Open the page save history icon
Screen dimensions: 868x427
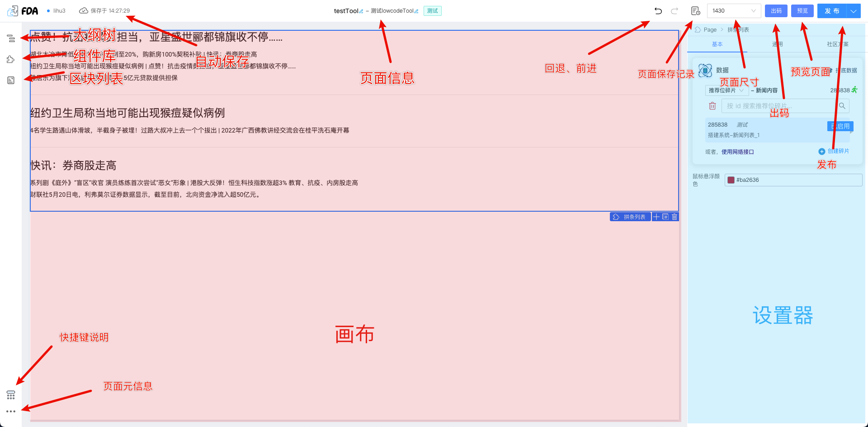point(696,11)
